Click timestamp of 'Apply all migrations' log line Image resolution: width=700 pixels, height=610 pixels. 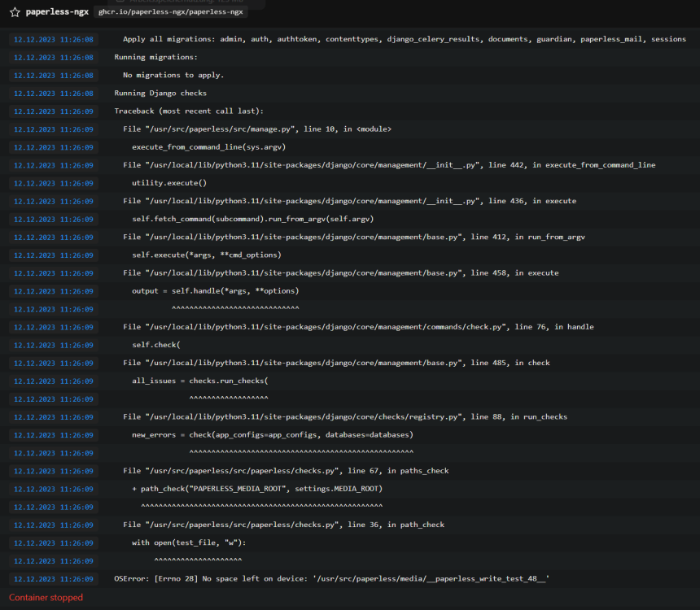pos(54,39)
